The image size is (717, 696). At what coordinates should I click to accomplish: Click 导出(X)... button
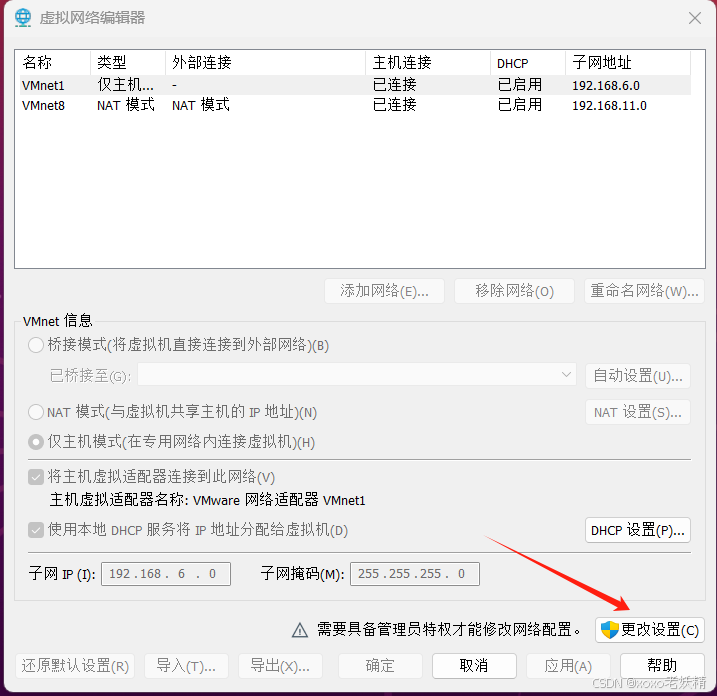pyautogui.click(x=280, y=666)
